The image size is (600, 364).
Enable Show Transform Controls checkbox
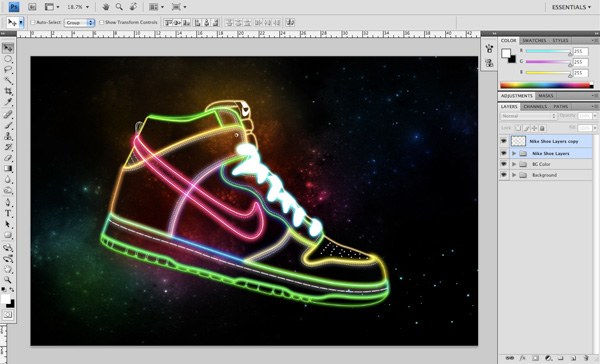click(x=101, y=23)
